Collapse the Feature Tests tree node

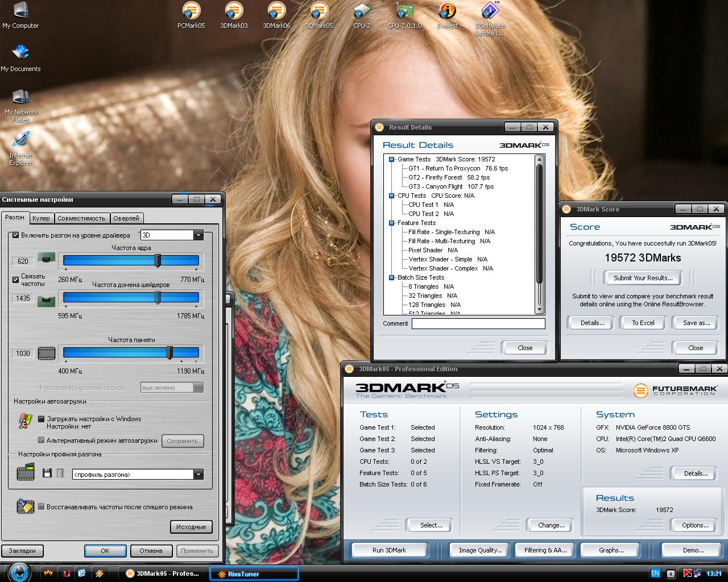tap(392, 223)
